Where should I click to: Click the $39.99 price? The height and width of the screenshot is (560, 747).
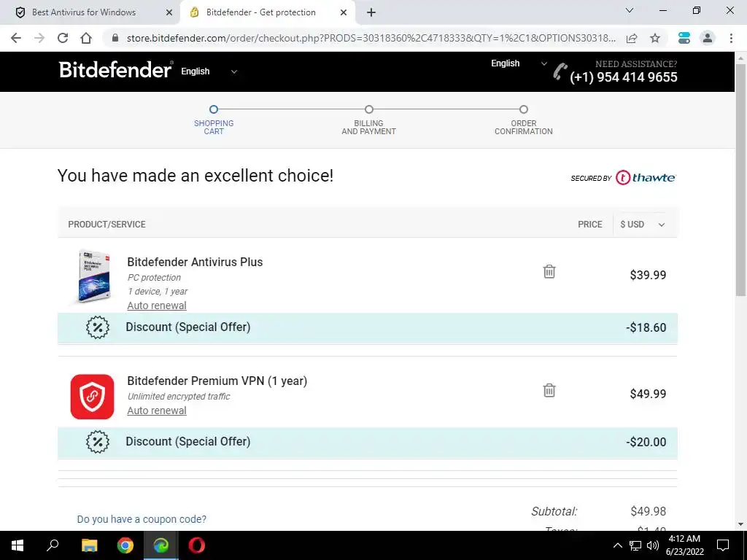648,275
